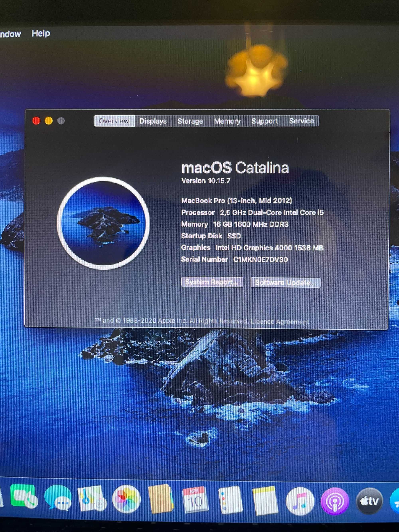Click the MacBook Pro (13-inch, Mid 2012) text
399x532 pixels.
[x=237, y=201]
